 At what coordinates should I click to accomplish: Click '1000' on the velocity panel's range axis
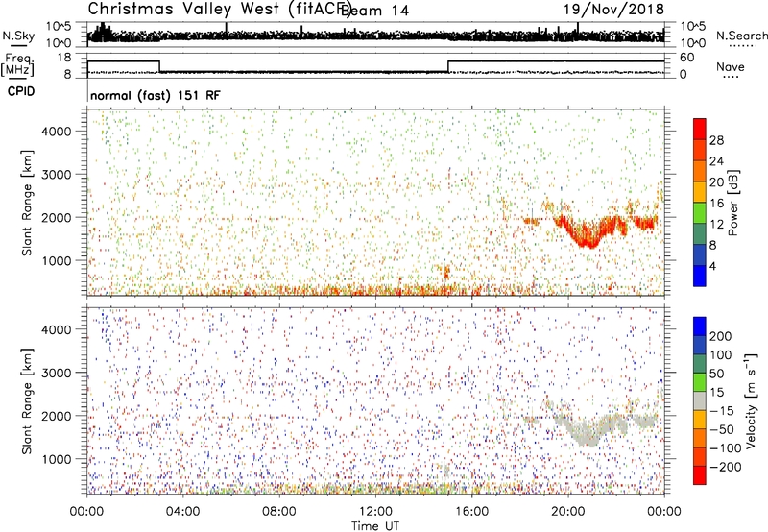point(57,459)
